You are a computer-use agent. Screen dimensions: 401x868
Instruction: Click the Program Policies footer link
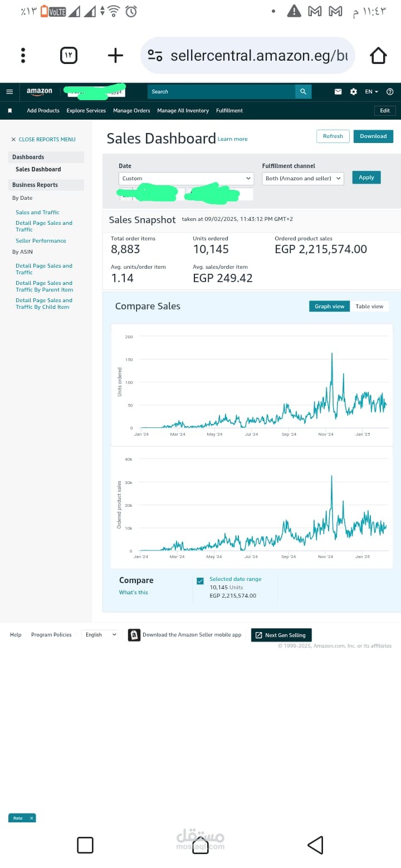point(51,635)
